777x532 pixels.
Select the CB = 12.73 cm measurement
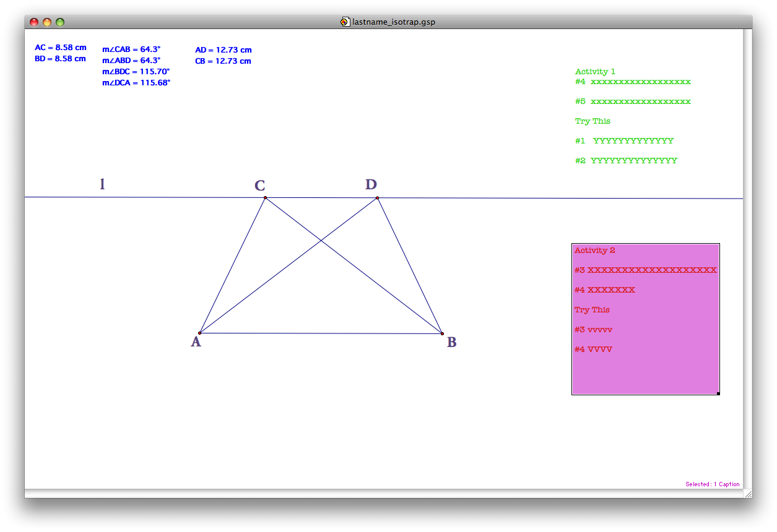[x=223, y=61]
